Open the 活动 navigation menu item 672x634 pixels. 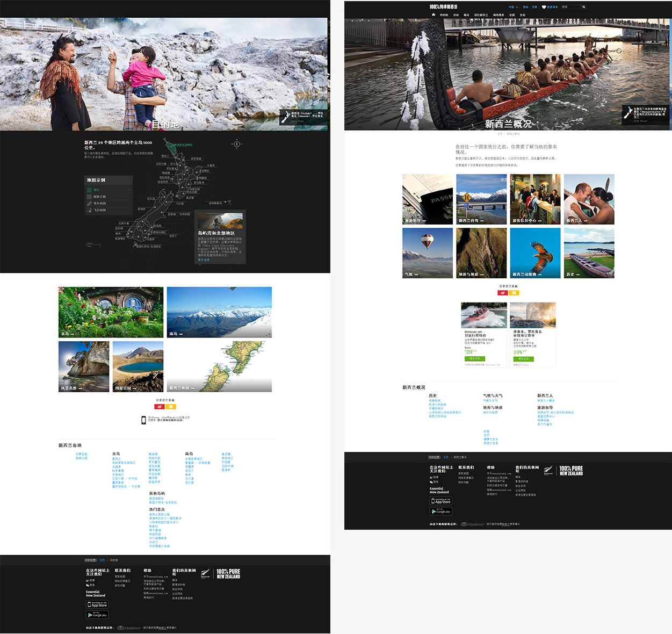click(x=456, y=15)
